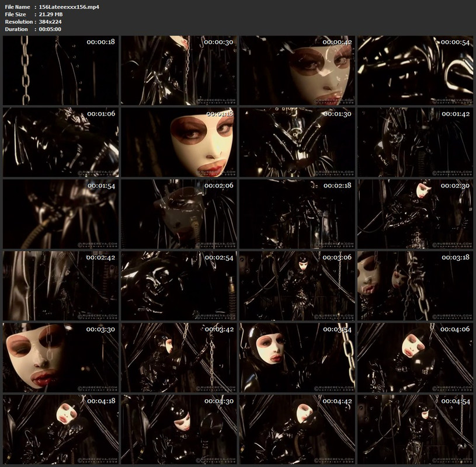476x467 pixels.
Task: Click the 00:02:42 frame
Action: 61,286
